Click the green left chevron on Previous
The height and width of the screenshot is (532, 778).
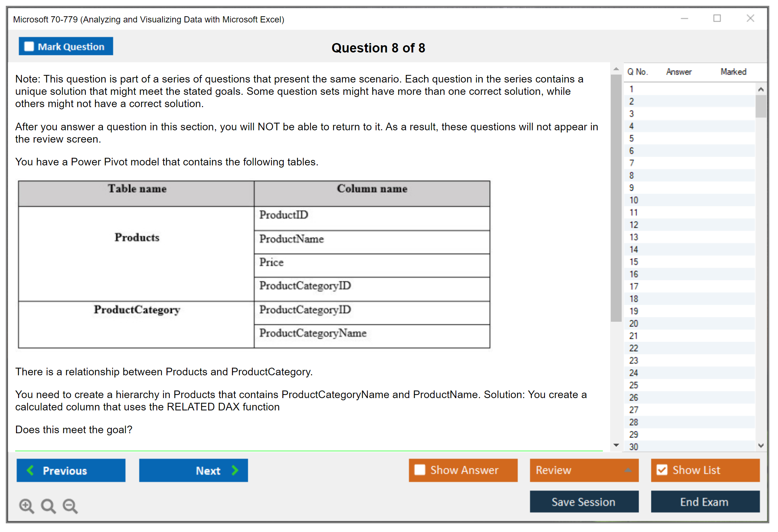pos(30,470)
